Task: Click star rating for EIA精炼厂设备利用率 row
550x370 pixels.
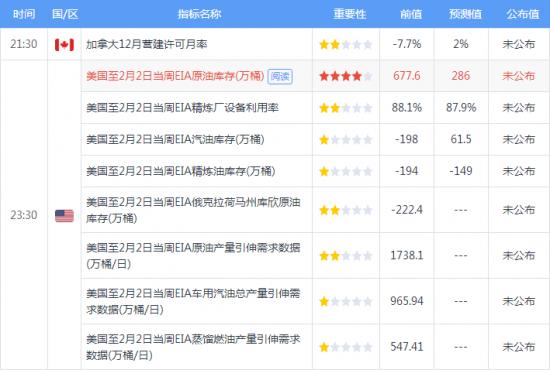Action: 346,108
